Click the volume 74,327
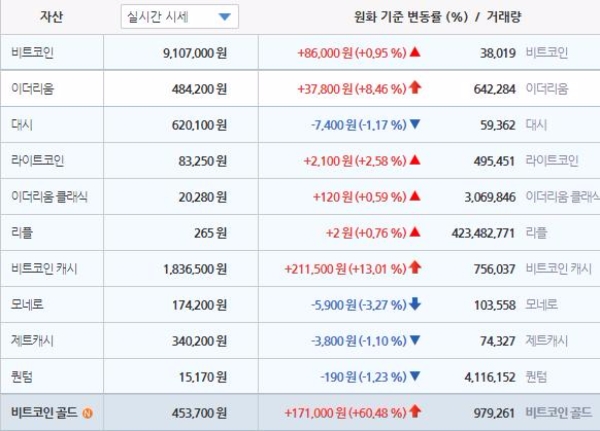Image resolution: width=600 pixels, height=431 pixels. tap(498, 341)
